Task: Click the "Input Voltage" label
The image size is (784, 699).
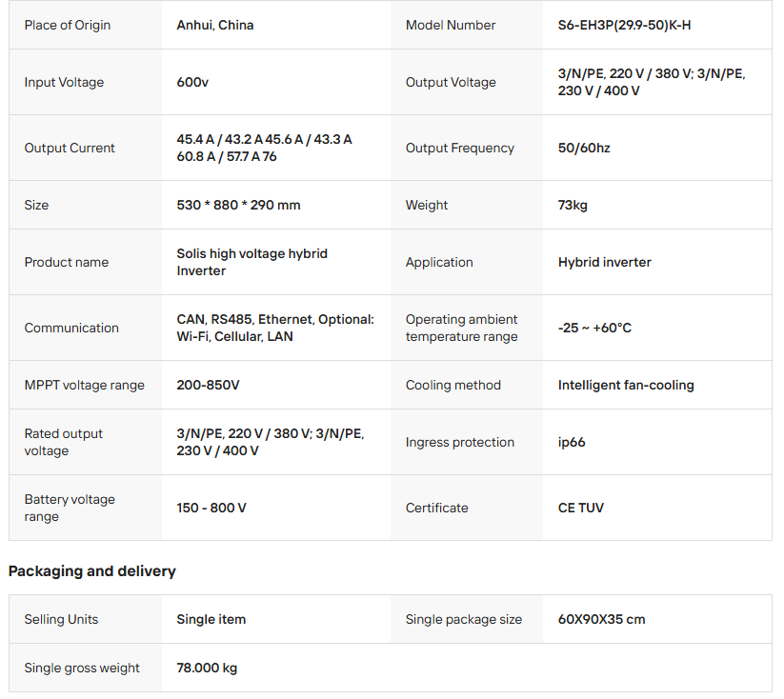Action: pos(64,82)
